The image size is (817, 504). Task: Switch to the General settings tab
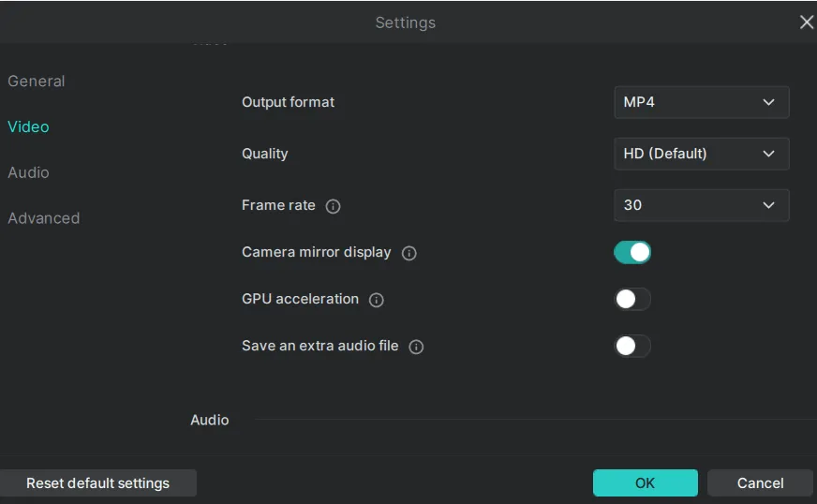click(37, 82)
